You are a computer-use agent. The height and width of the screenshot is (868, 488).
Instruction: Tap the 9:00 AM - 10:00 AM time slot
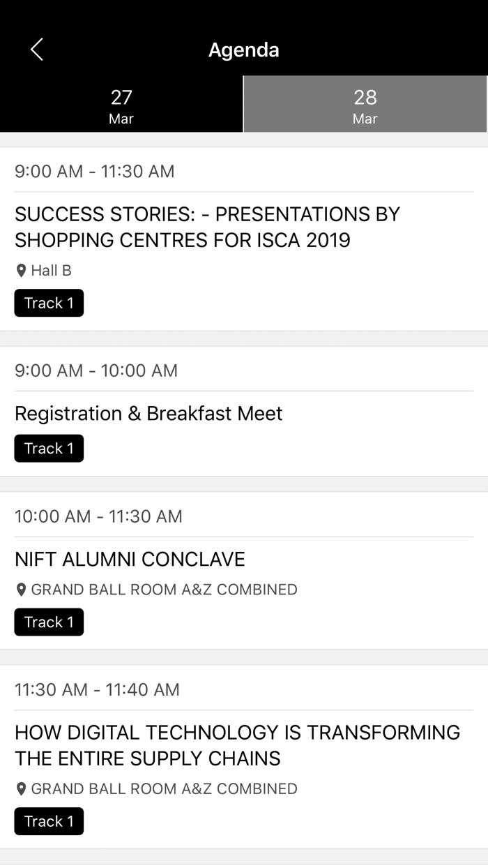point(96,371)
